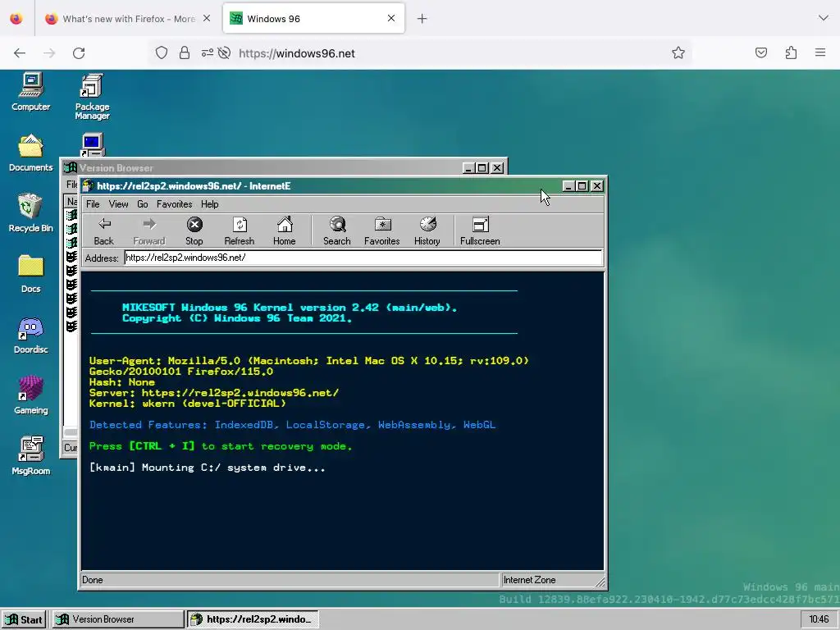Open Search in InternetE toolbar
840x630 pixels.
[337, 231]
